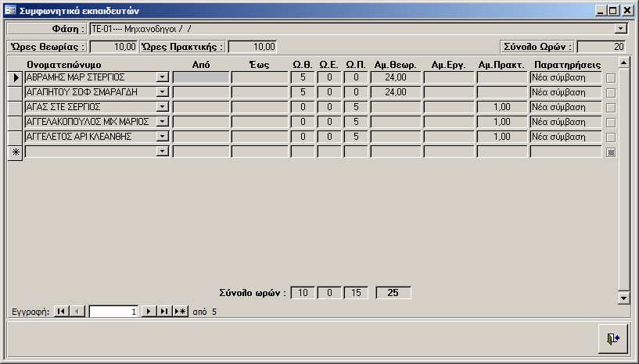
Task: Click the new record asterisk navigation button
Action: tap(180, 311)
